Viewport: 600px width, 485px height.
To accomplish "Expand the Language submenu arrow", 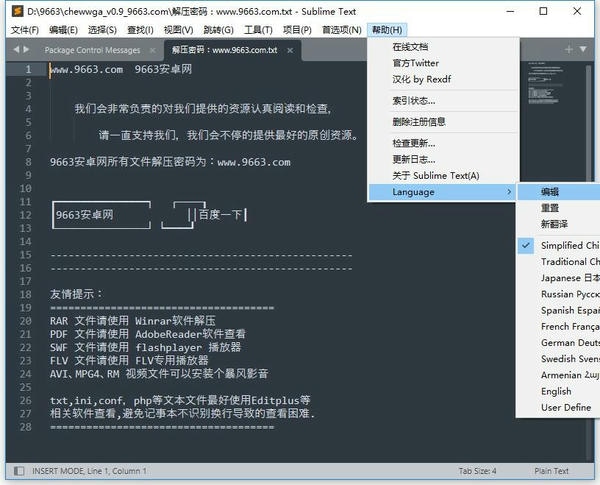I will (509, 191).
